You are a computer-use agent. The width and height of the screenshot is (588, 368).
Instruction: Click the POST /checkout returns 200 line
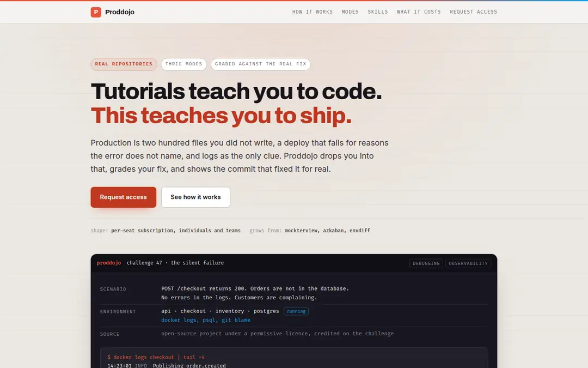point(255,289)
